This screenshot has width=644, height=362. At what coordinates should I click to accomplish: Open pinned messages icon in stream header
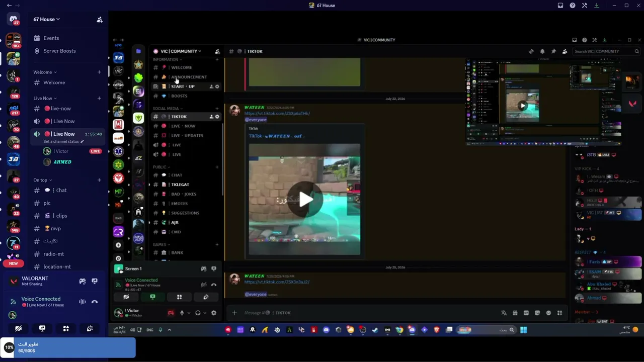click(553, 51)
